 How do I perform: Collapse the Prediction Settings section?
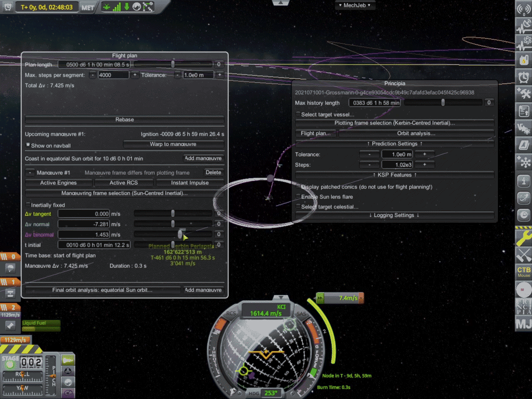tap(394, 143)
